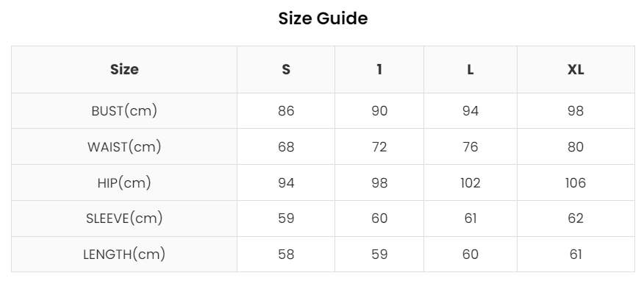Click hip value 106 for size XL

tap(576, 183)
